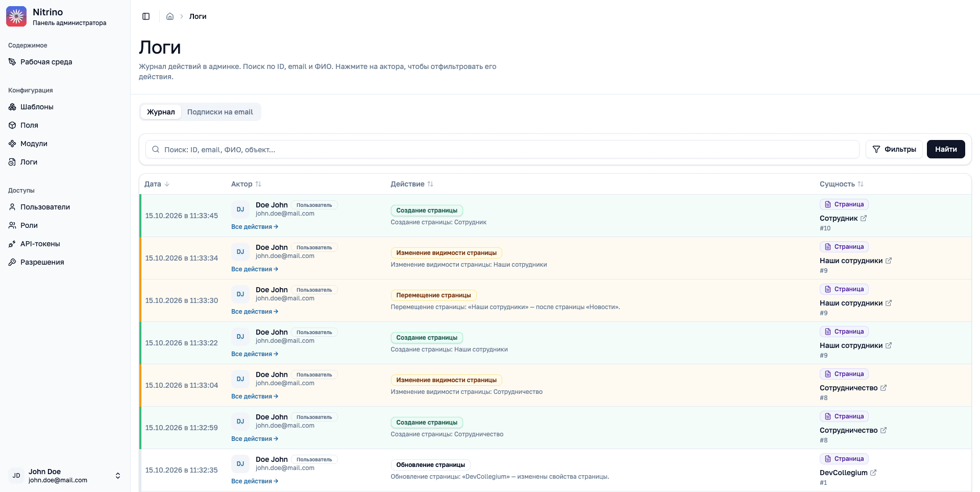Click Перемещение страницы badge
Image resolution: width=980 pixels, height=492 pixels.
coord(433,295)
